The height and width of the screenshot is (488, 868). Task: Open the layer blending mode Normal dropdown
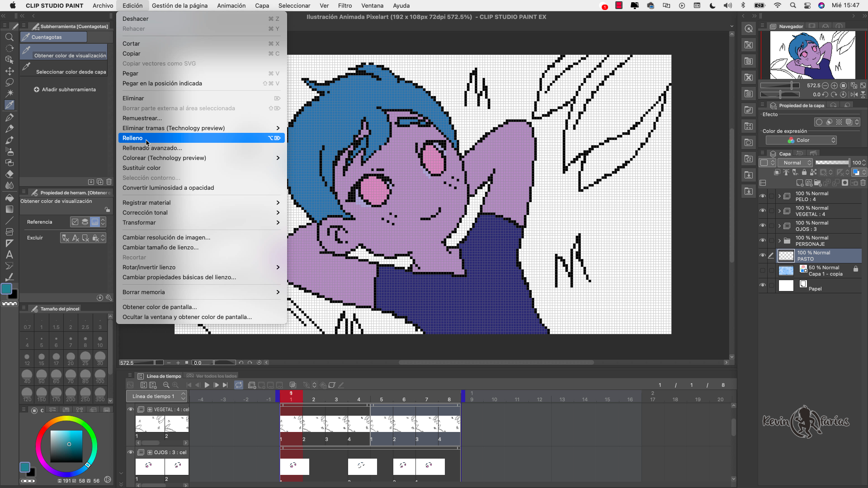tap(795, 163)
